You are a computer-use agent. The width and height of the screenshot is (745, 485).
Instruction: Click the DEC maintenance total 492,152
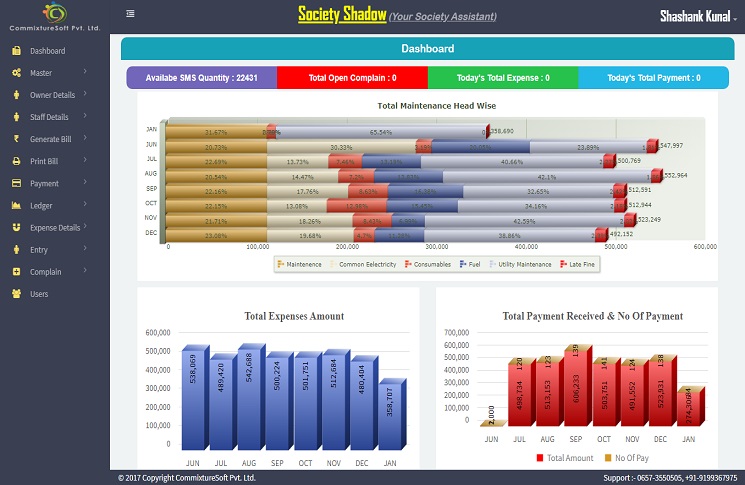point(621,234)
